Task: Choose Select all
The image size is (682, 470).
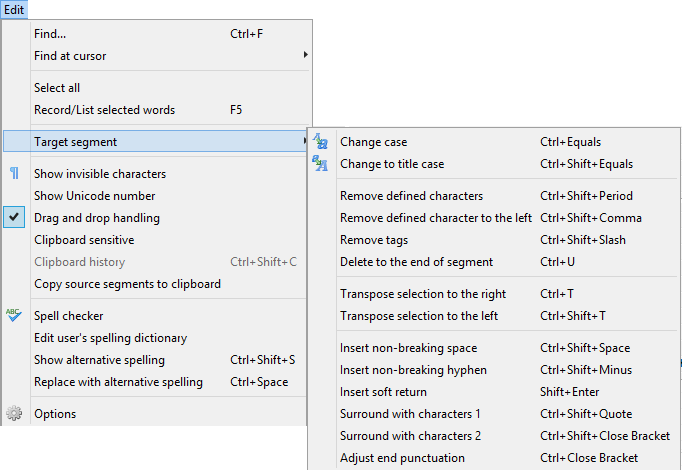Action: coord(57,88)
